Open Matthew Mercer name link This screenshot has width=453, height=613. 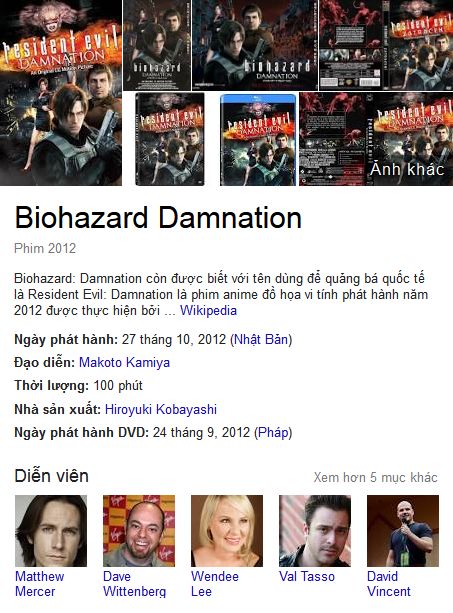(39, 584)
